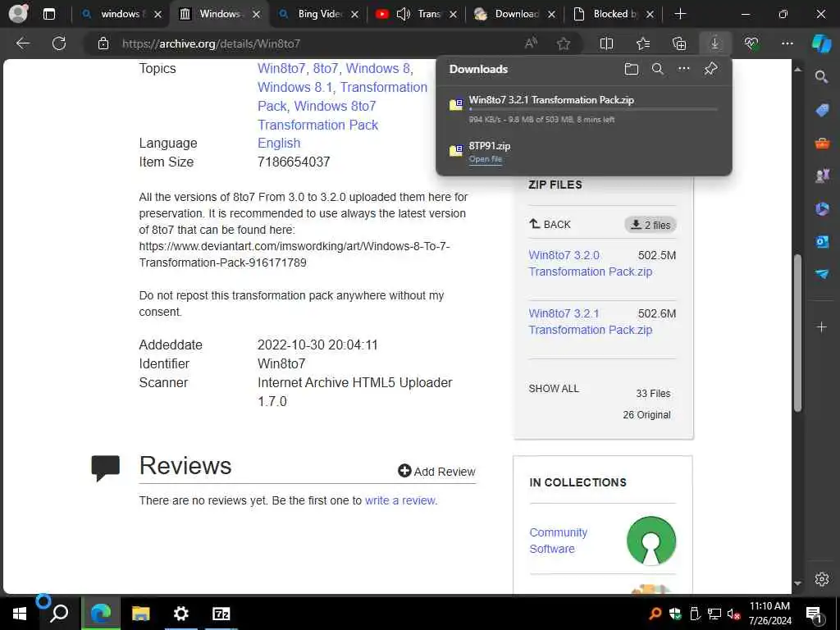Image resolution: width=840 pixels, height=630 pixels.
Task: Refresh the archive.org page
Action: [59, 43]
